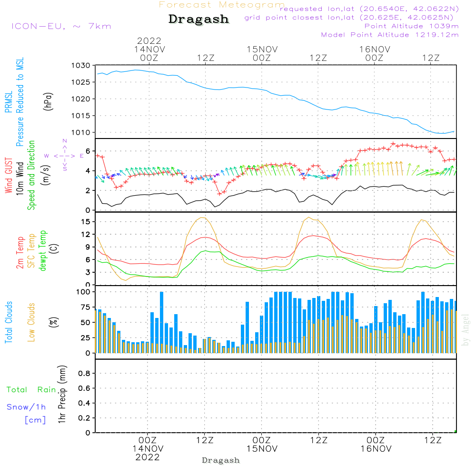Click the grid point closest lon,lat text
Screen dimensions: 476x476
[x=349, y=17]
